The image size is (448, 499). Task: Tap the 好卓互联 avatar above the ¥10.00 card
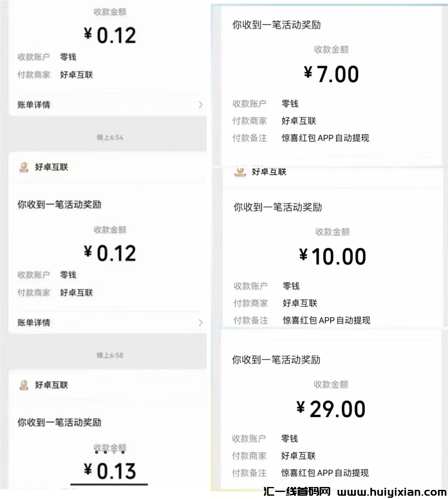240,172
